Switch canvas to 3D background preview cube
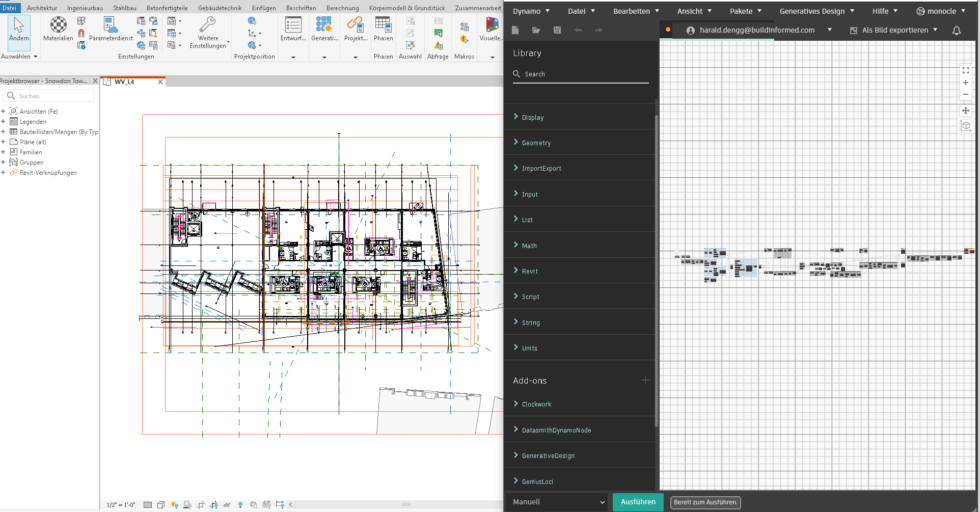Viewport: 980px width, 512px height. 965,126
